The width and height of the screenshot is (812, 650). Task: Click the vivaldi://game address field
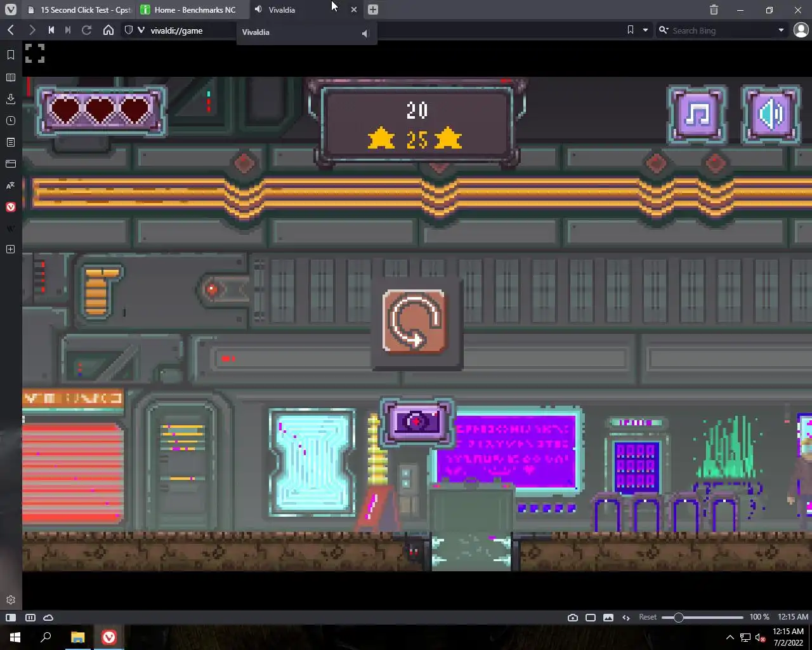pyautogui.click(x=177, y=30)
